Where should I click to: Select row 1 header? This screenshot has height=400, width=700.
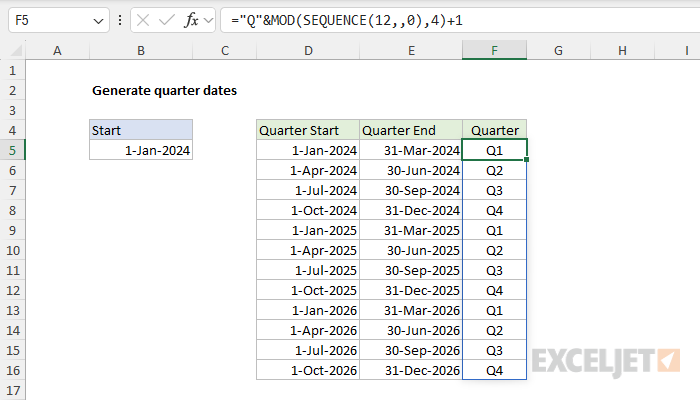12,71
